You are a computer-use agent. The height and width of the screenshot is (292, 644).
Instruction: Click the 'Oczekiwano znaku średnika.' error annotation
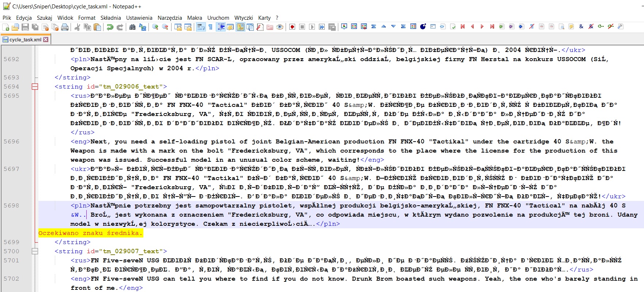pos(90,233)
